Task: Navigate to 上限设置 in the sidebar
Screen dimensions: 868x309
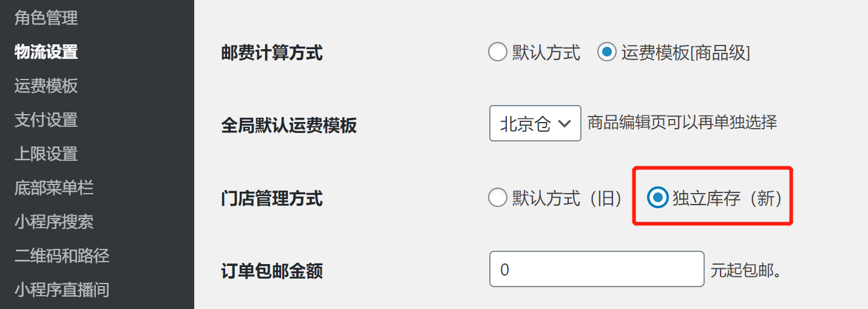Action: tap(46, 154)
